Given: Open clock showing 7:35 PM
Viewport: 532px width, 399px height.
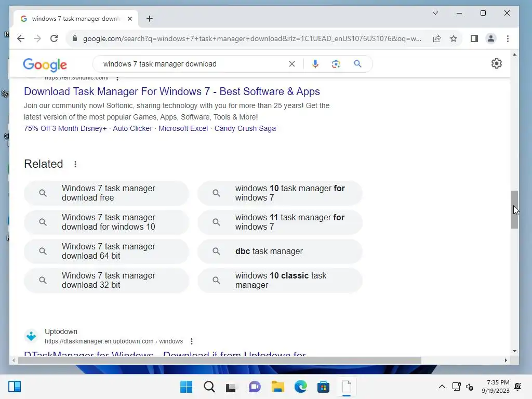Looking at the screenshot, I should [x=495, y=387].
